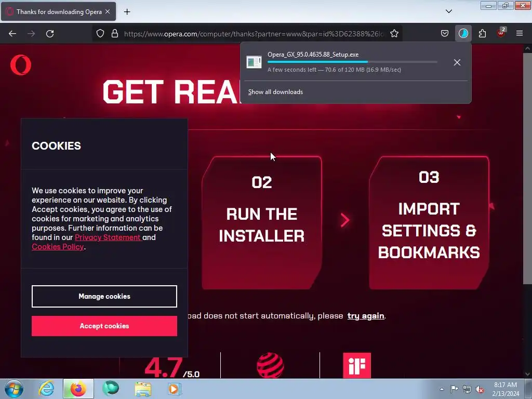Cancel the Opera_GX setup download
532x399 pixels.
pyautogui.click(x=457, y=62)
